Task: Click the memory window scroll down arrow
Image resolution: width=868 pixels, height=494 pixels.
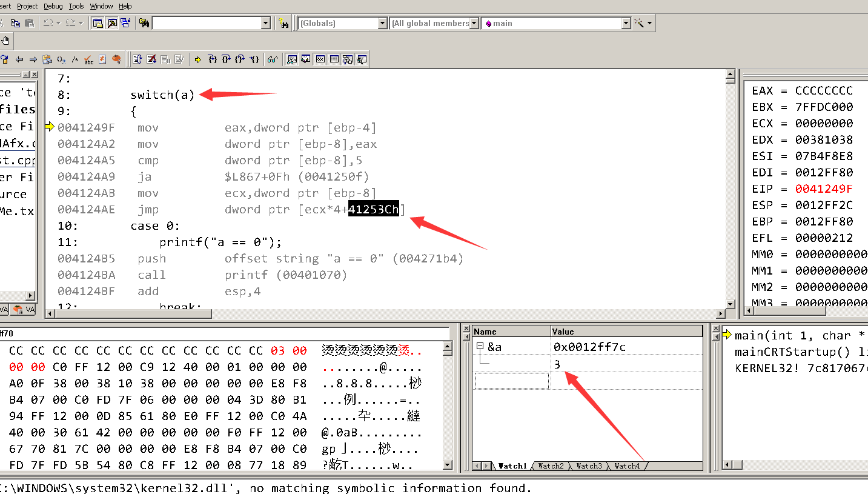Action: coord(448,466)
